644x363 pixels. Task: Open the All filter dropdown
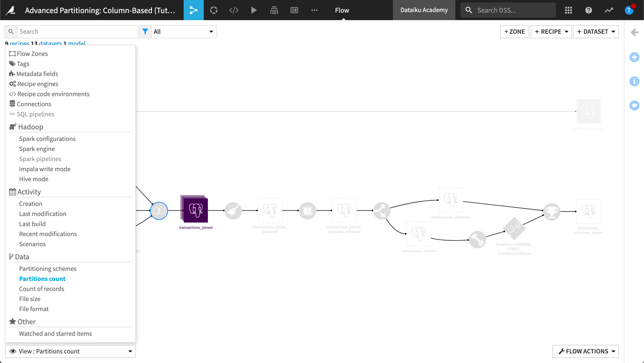tap(184, 31)
